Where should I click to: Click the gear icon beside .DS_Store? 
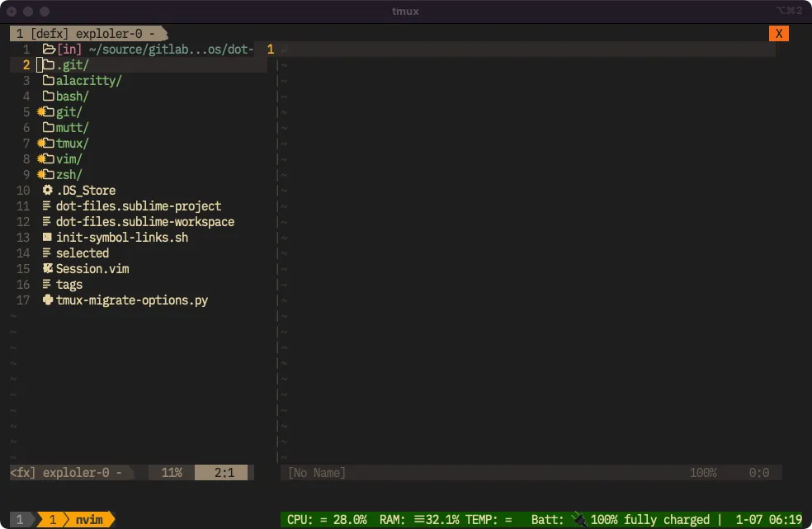tap(48, 191)
